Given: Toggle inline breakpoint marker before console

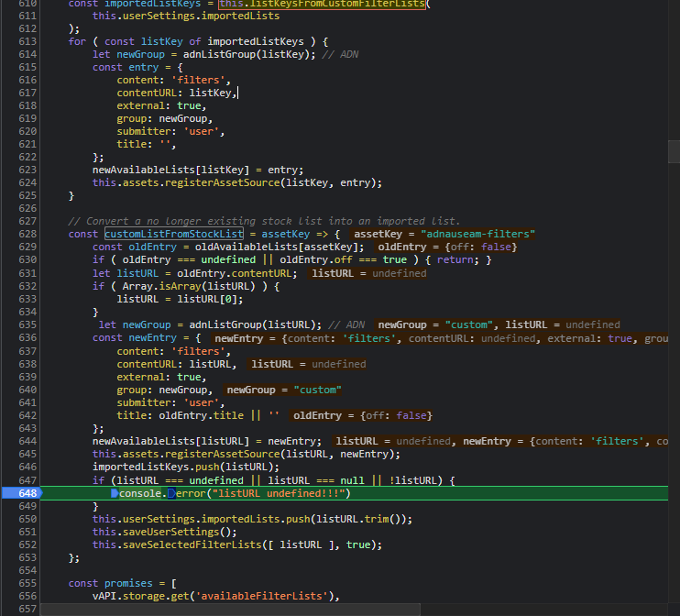Looking at the screenshot, I should pos(115,493).
